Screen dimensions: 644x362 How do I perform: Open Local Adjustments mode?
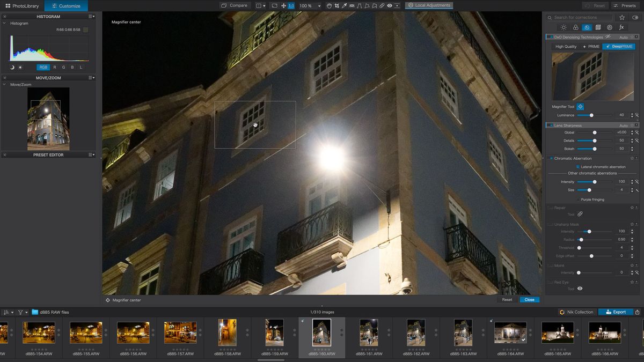[x=429, y=5]
